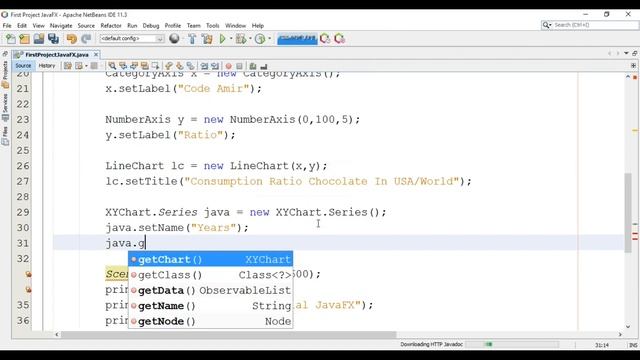Screen dimensions: 640x360
Task: Run the project with green play icon
Action: click(x=222, y=39)
